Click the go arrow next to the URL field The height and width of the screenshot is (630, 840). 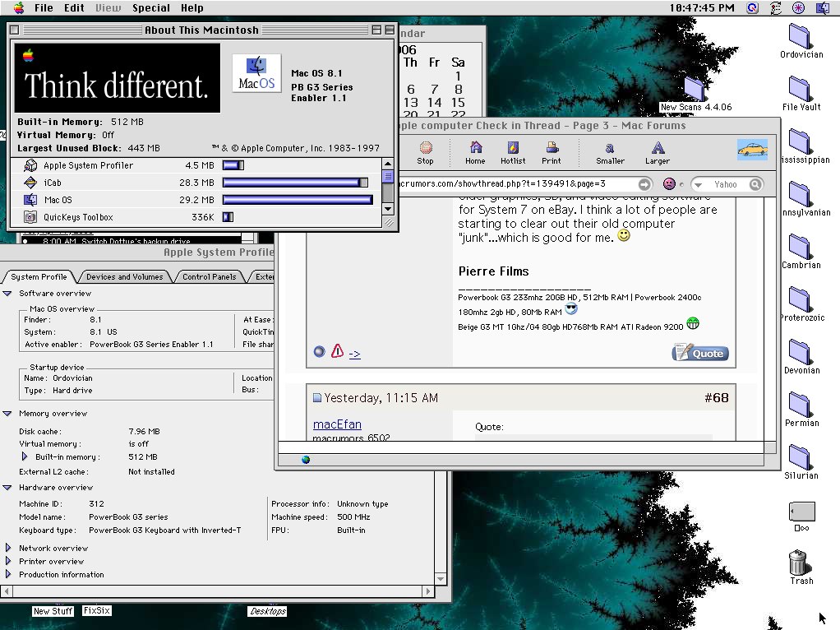[644, 183]
